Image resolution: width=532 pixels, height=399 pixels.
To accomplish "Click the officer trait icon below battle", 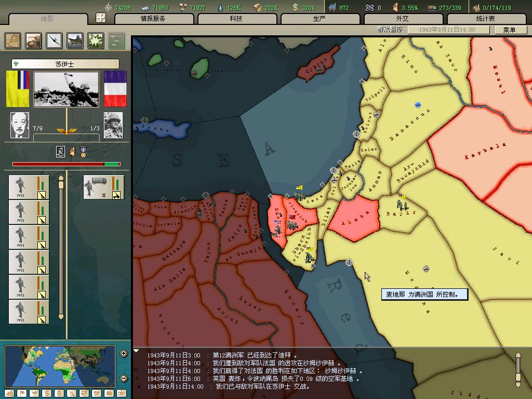I will [60, 152].
